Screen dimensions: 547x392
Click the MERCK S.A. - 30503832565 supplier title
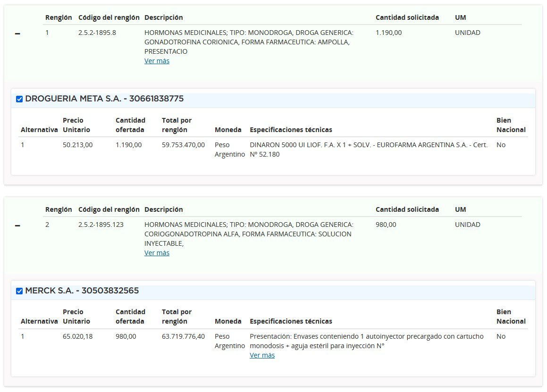[x=82, y=291]
